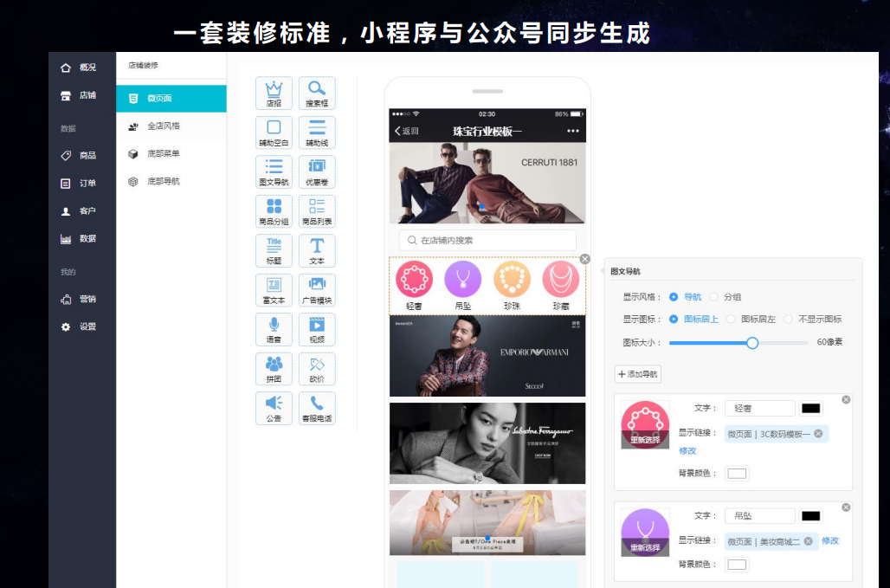Add the 搜索框 search box component
This screenshot has width=890, height=588.
click(x=317, y=93)
